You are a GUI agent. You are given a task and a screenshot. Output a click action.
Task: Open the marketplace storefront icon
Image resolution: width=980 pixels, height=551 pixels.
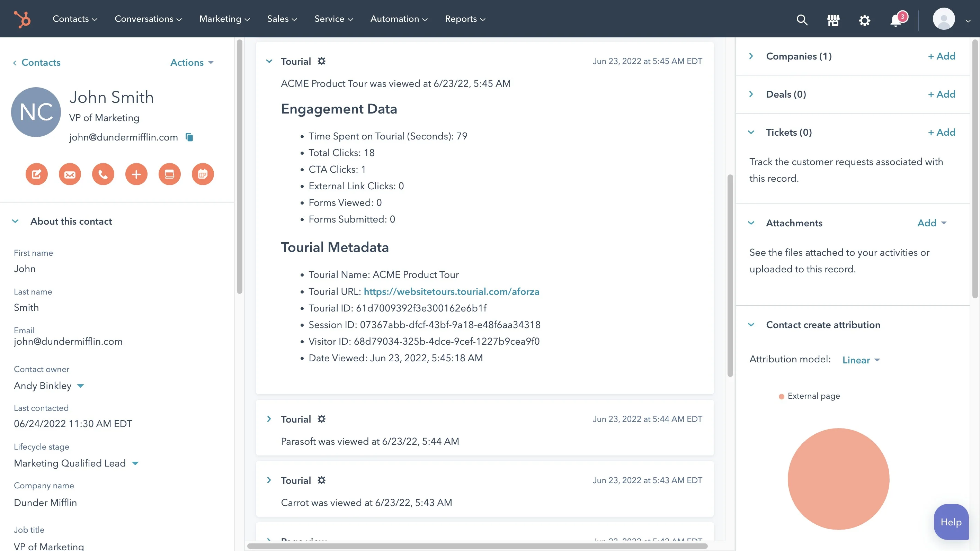(833, 20)
